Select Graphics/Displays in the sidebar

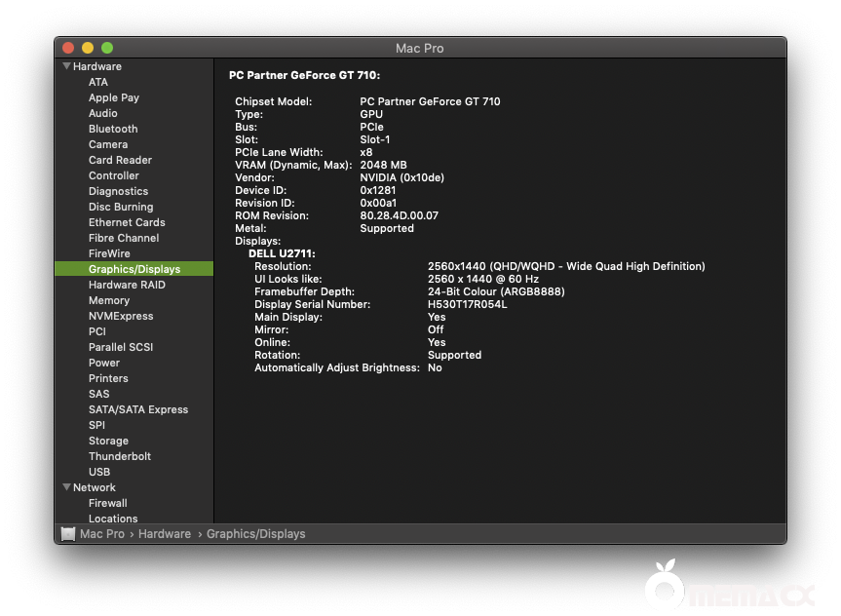point(134,269)
